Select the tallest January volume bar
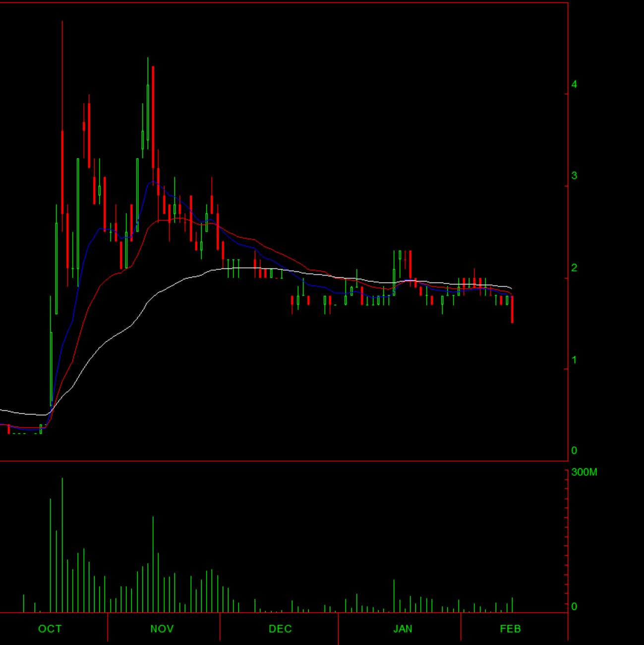 pos(394,596)
